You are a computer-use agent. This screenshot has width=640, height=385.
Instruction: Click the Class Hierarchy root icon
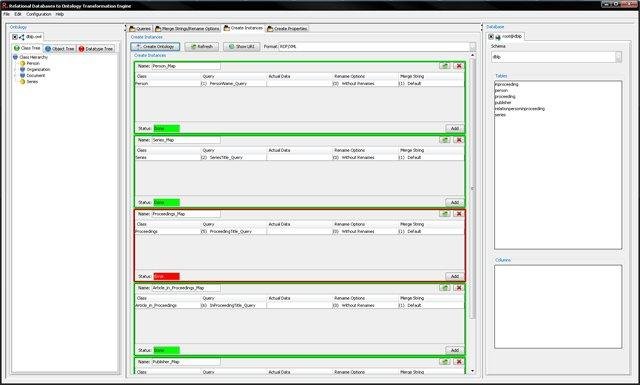pos(16,57)
